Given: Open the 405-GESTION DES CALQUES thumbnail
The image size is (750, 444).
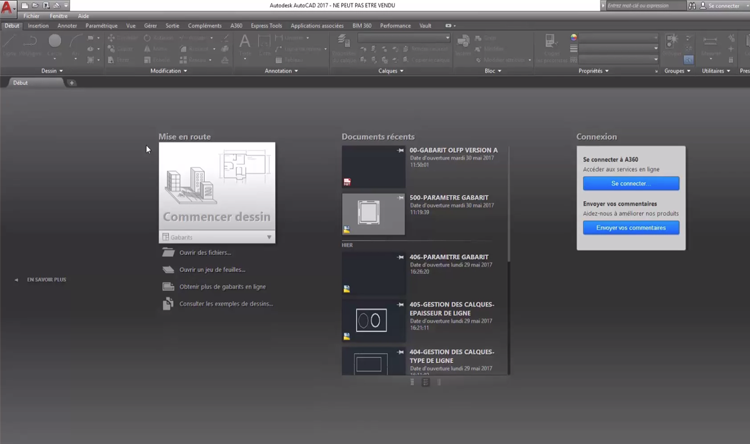Looking at the screenshot, I should pos(373,321).
